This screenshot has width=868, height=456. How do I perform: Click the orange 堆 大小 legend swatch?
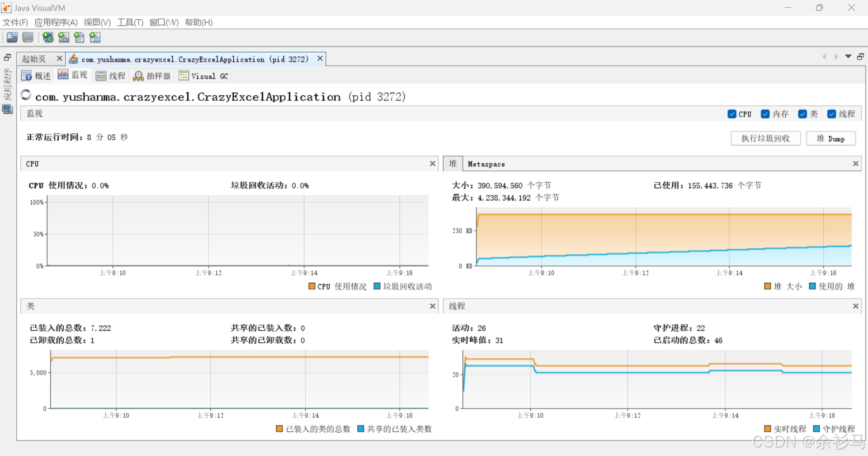pyautogui.click(x=768, y=286)
